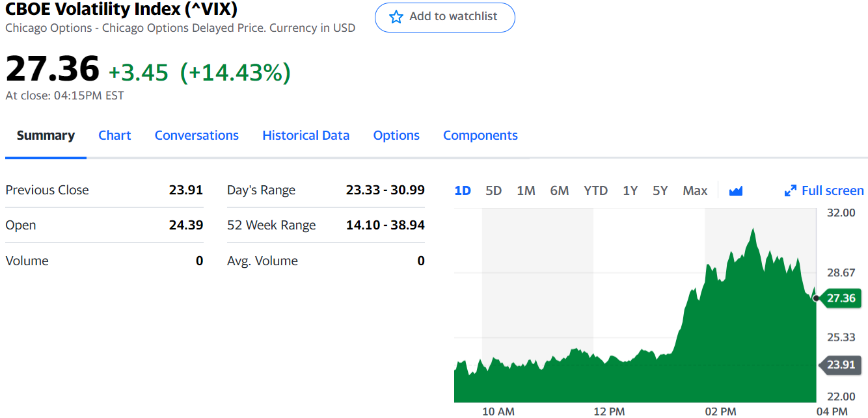868x418 pixels.
Task: Click the star icon in Add to watchlist
Action: pos(396,17)
